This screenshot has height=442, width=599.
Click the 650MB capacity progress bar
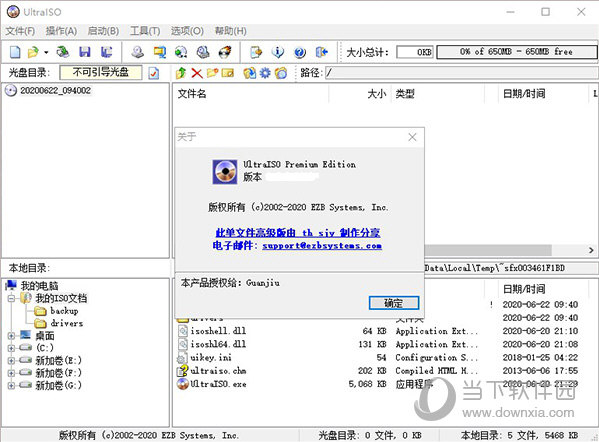(x=516, y=52)
